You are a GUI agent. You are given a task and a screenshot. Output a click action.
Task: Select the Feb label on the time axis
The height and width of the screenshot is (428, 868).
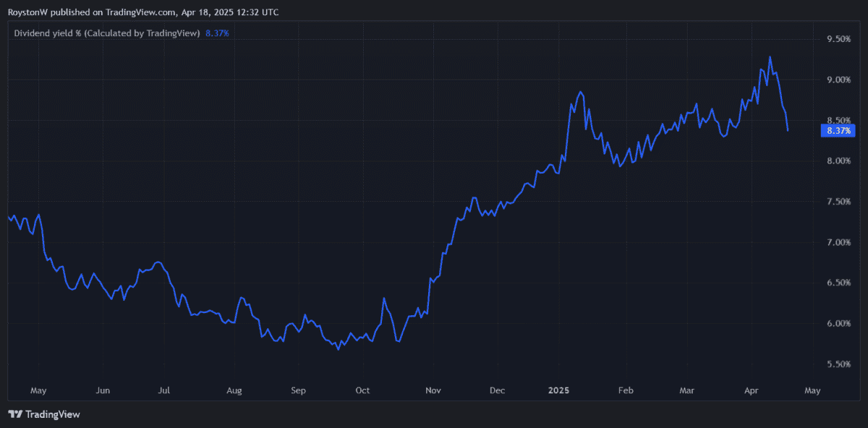point(626,390)
